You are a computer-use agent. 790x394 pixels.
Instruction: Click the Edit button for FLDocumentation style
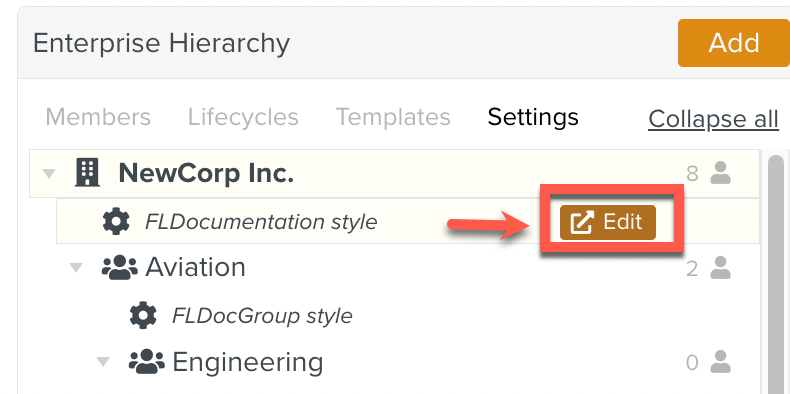pyautogui.click(x=608, y=222)
